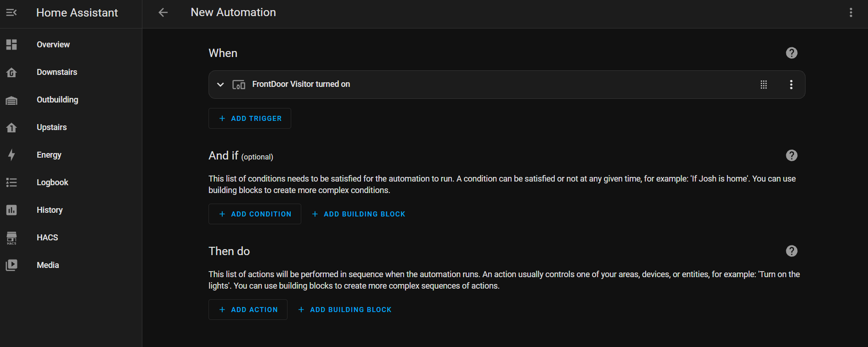Image resolution: width=868 pixels, height=347 pixels.
Task: Click the Home Assistant title
Action: pyautogui.click(x=77, y=13)
